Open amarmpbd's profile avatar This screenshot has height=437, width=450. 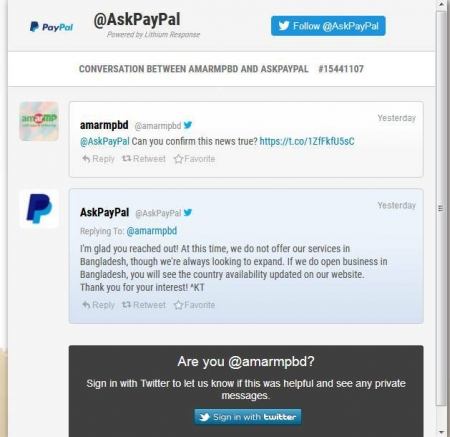tap(39, 121)
